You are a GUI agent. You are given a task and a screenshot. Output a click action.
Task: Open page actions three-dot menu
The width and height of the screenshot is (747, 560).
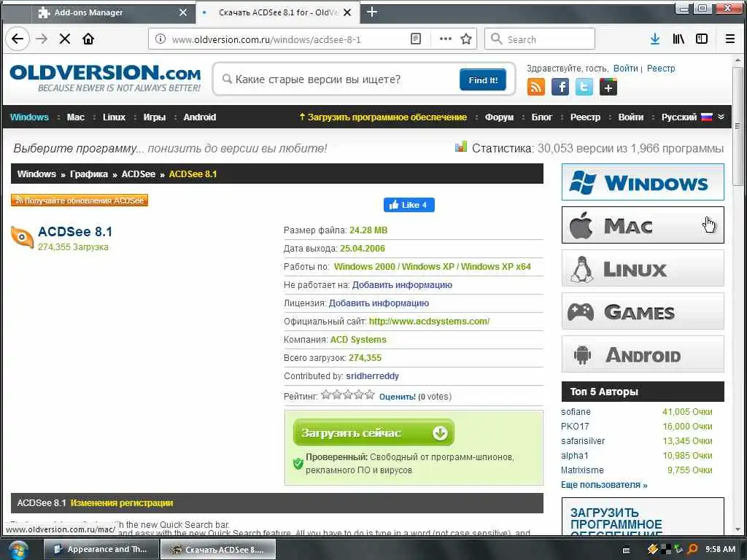point(445,39)
